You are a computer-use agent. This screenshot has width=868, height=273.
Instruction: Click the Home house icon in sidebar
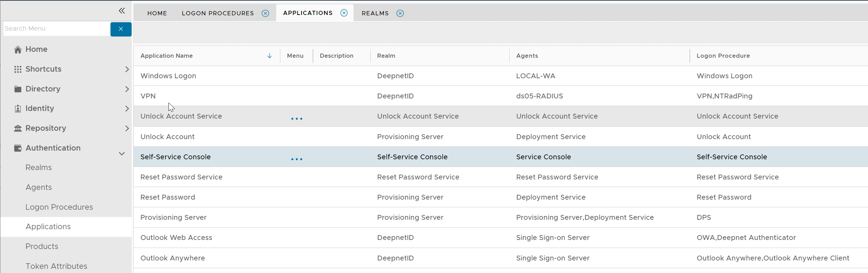coord(18,50)
